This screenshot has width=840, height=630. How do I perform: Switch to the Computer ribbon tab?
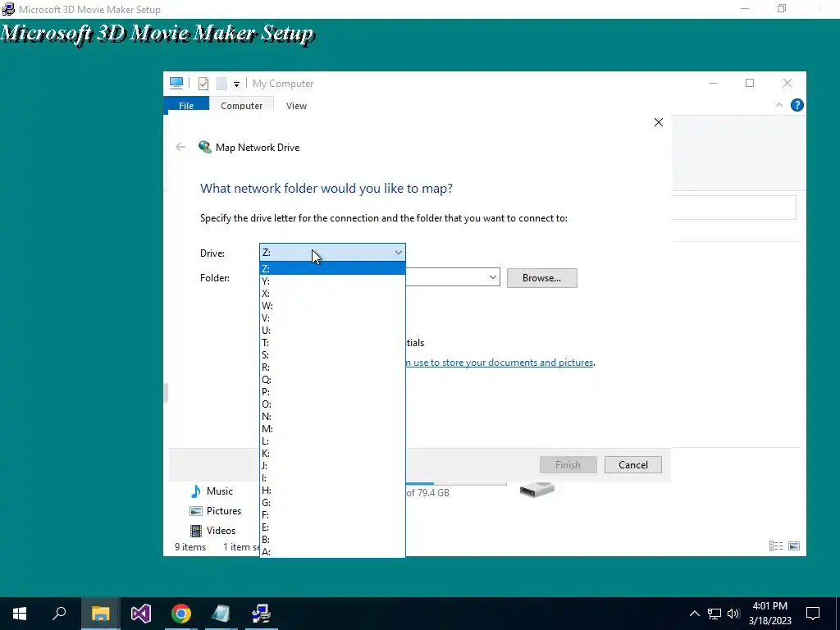[242, 106]
